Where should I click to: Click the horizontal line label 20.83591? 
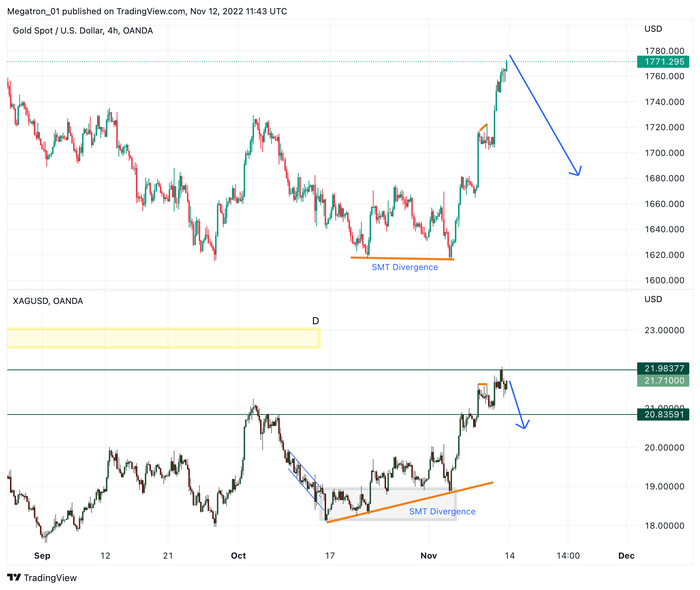click(664, 414)
